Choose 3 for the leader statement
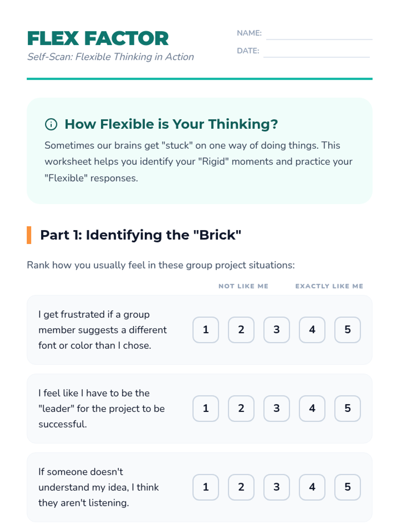This screenshot has width=399, height=532. tap(277, 408)
